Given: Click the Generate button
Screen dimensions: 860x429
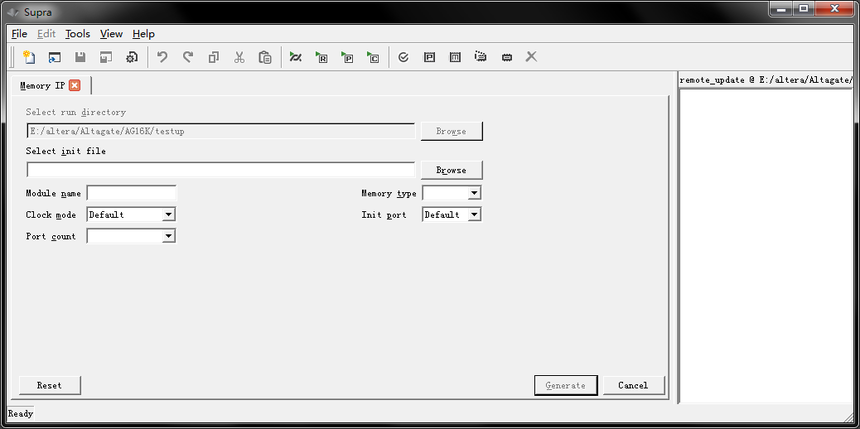Looking at the screenshot, I should [565, 385].
